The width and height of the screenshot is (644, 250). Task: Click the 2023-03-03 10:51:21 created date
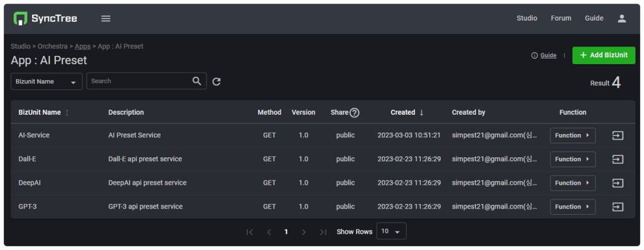tap(409, 135)
